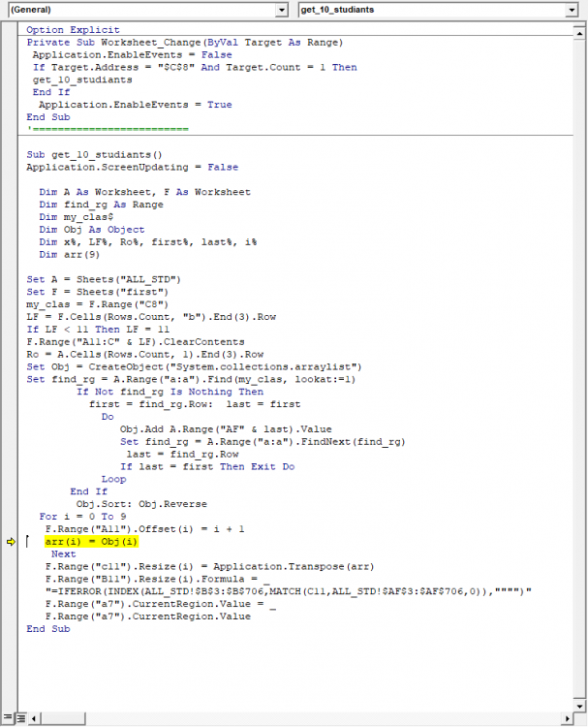The height and width of the screenshot is (727, 588).
Task: Click the Set Obj = CreateObject line
Action: point(194,366)
